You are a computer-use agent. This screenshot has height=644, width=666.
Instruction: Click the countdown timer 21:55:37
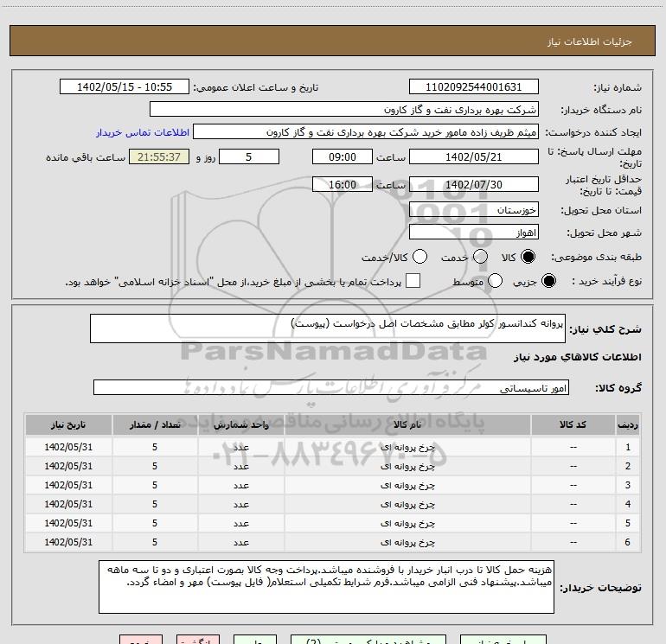click(x=159, y=157)
